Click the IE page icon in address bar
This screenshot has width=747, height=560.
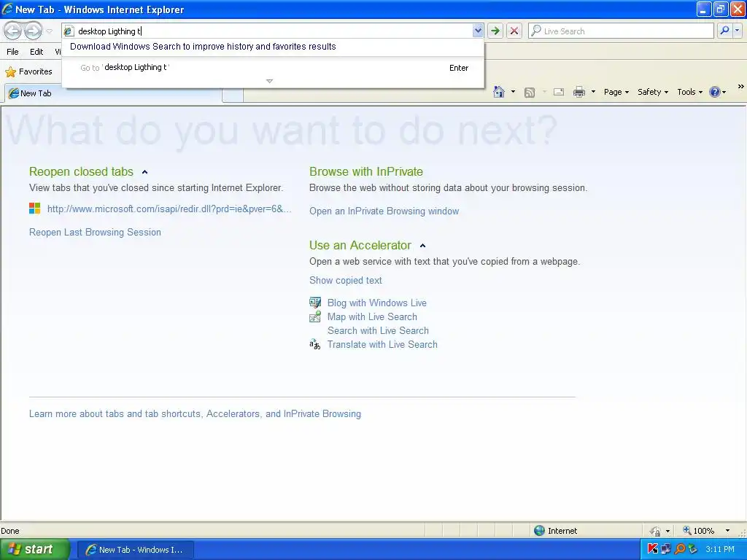[69, 31]
